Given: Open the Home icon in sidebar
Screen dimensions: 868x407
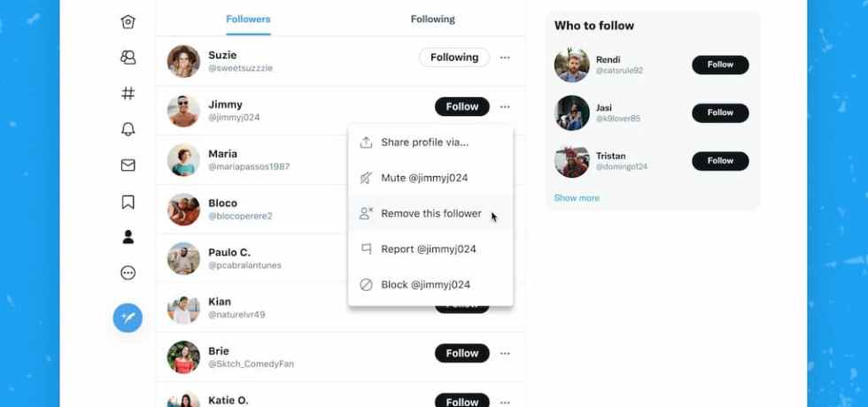Looking at the screenshot, I should pos(128,22).
